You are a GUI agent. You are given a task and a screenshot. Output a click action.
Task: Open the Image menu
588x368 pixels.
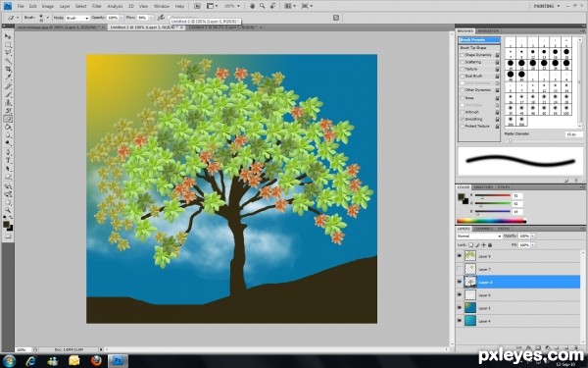click(x=48, y=7)
